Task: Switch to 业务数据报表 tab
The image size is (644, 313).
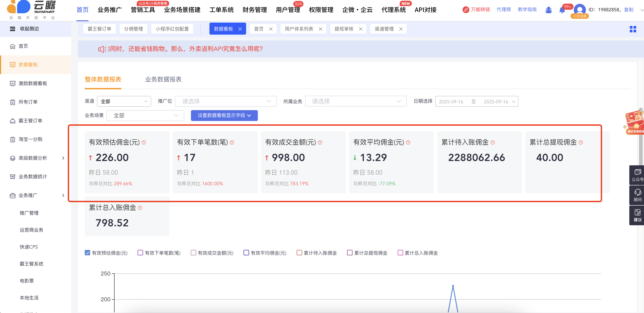Action: tap(163, 80)
